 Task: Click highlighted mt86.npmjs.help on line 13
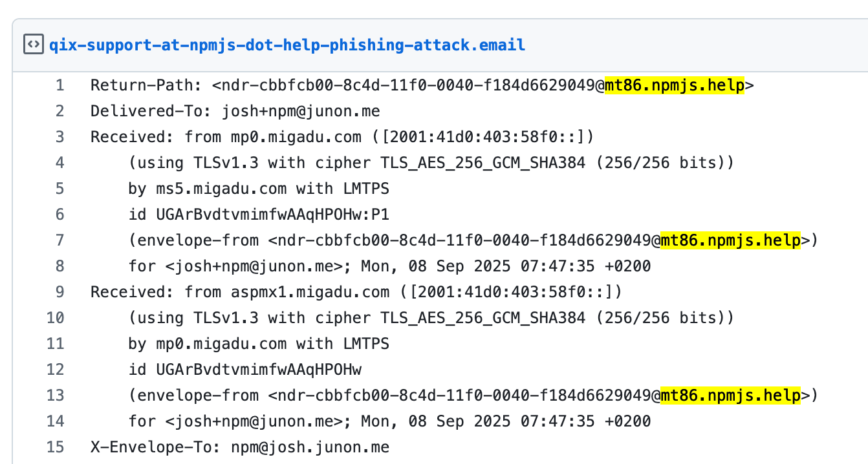[x=731, y=395]
